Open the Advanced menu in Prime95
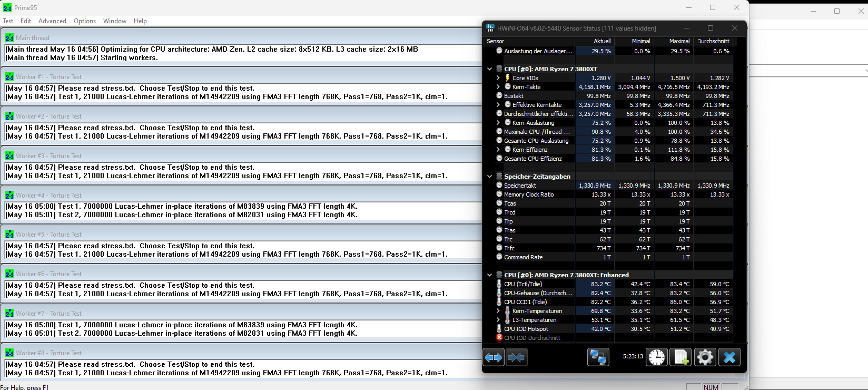 pyautogui.click(x=52, y=21)
